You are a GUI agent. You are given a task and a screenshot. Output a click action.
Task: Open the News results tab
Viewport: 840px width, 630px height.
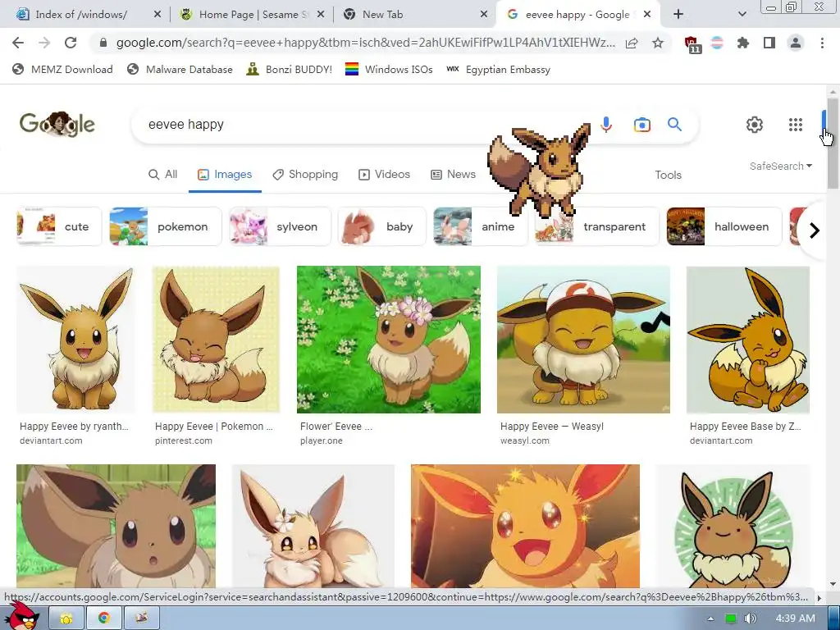[453, 175]
